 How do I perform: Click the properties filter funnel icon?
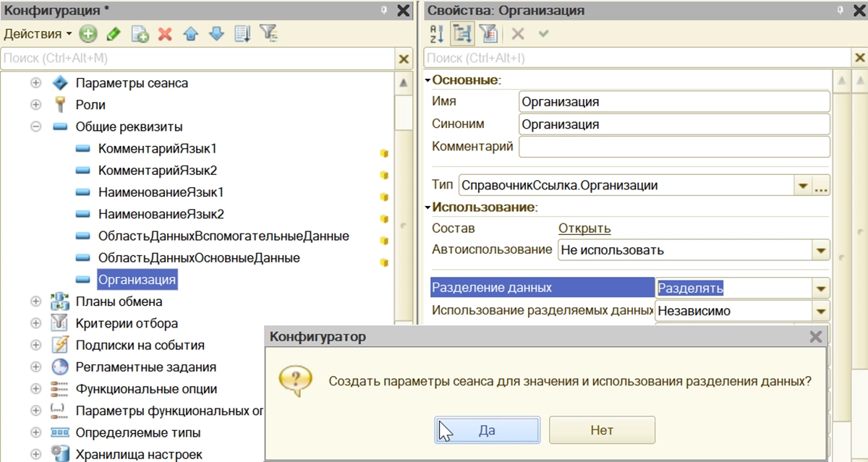(488, 34)
